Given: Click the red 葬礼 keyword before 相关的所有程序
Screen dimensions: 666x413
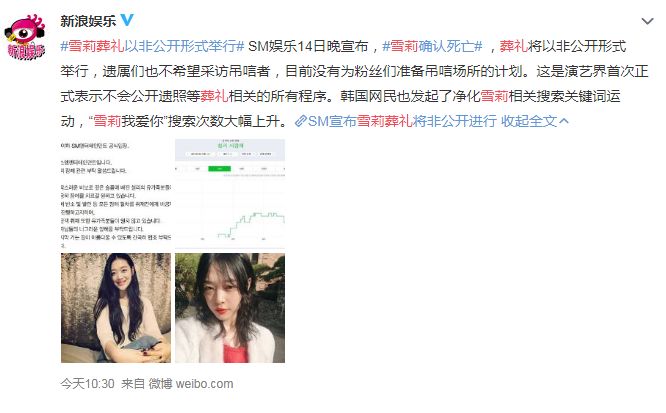Looking at the screenshot, I should tap(214, 96).
